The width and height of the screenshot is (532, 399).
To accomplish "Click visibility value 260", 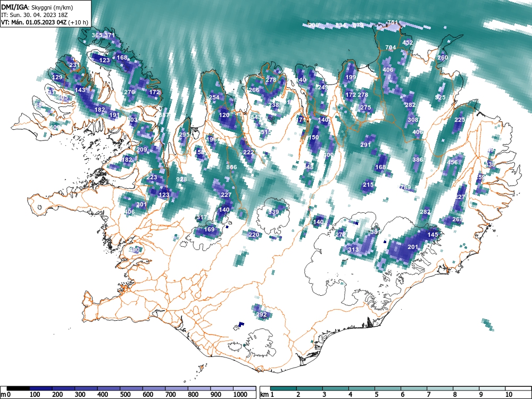I will click(x=443, y=57).
